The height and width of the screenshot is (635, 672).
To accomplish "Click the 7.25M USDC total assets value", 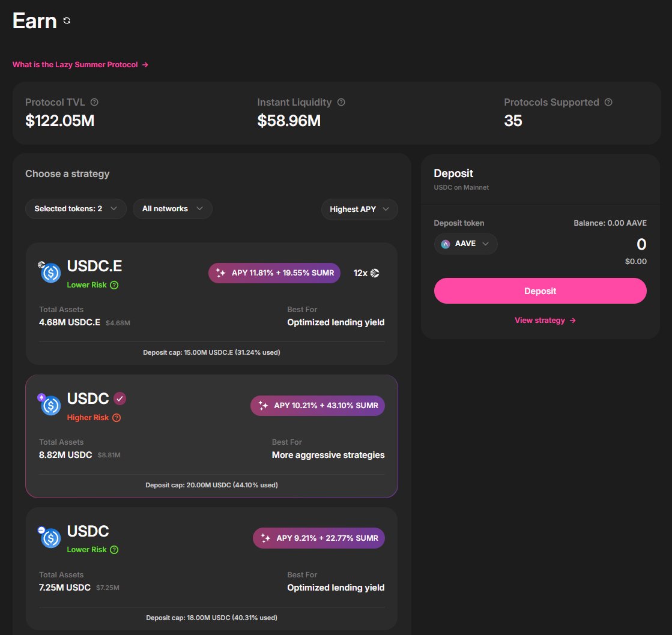I will pyautogui.click(x=65, y=588).
